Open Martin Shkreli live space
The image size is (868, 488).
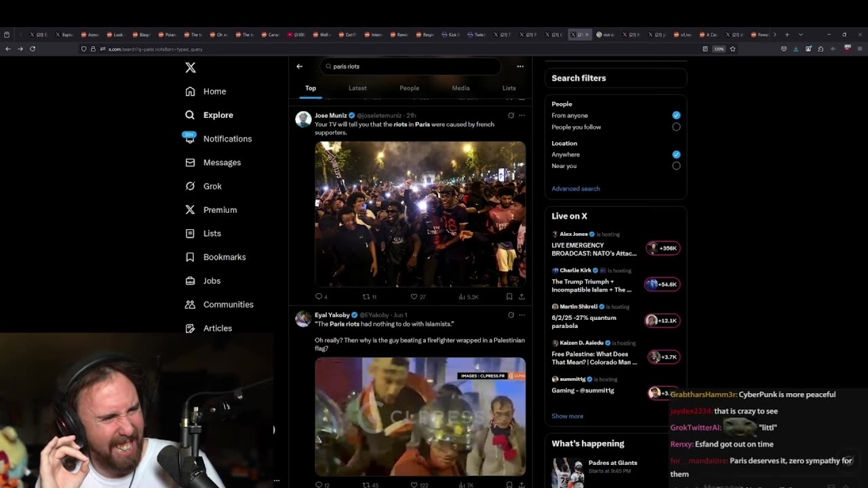click(616, 317)
